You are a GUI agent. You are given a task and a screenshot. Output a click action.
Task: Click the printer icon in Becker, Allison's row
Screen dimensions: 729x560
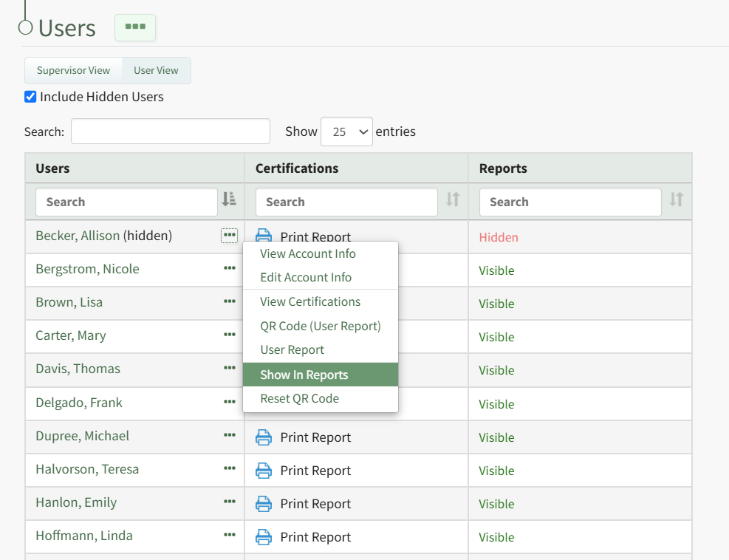tap(264, 234)
